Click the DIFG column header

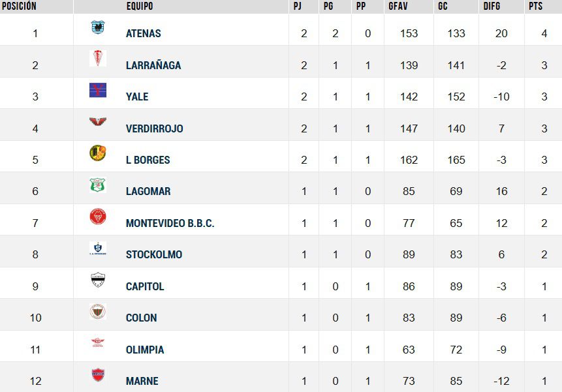click(x=492, y=7)
